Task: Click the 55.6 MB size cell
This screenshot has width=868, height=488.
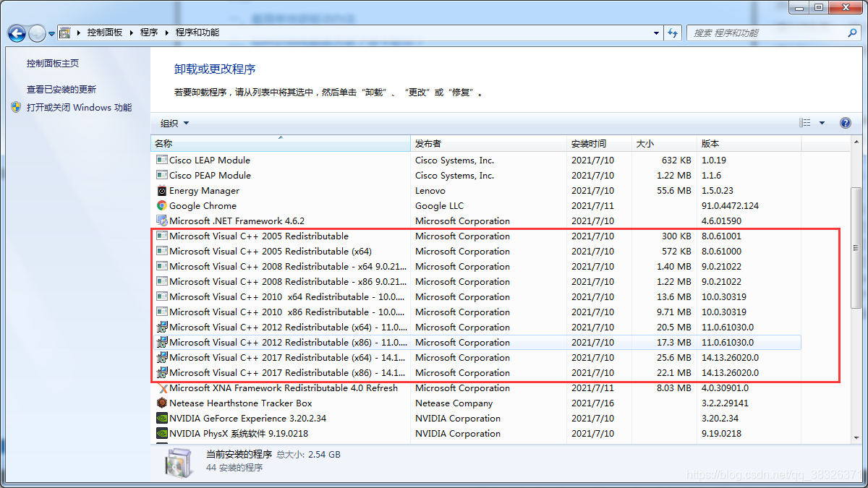Action: 674,191
